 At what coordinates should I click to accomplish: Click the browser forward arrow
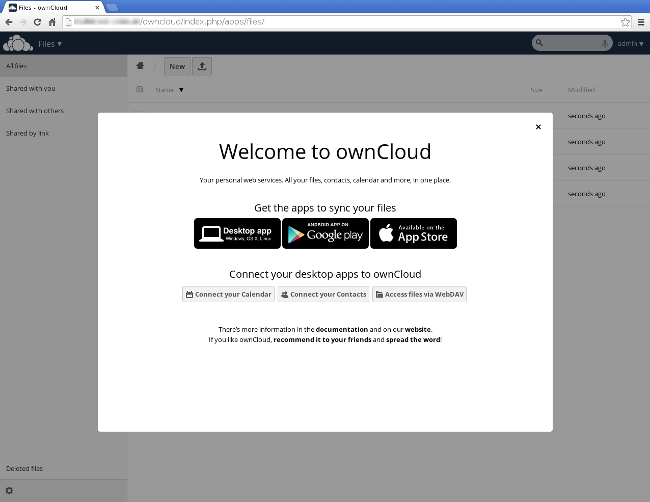pyautogui.click(x=23, y=22)
